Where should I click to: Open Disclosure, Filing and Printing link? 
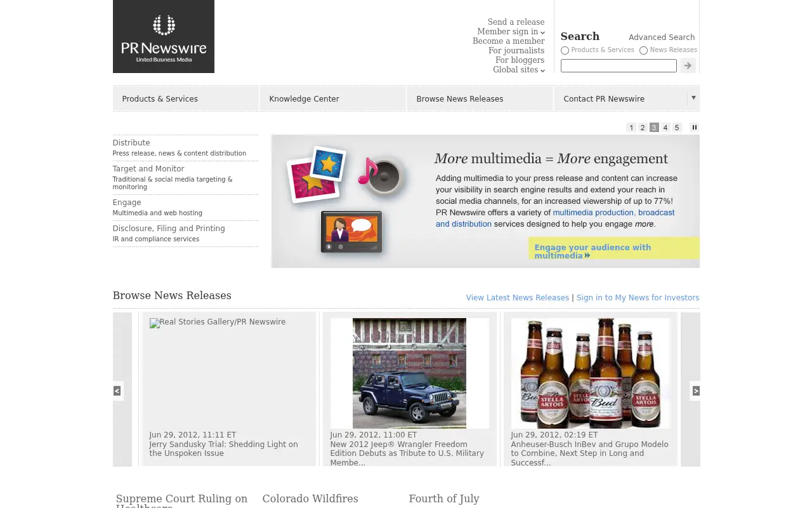coord(169,229)
